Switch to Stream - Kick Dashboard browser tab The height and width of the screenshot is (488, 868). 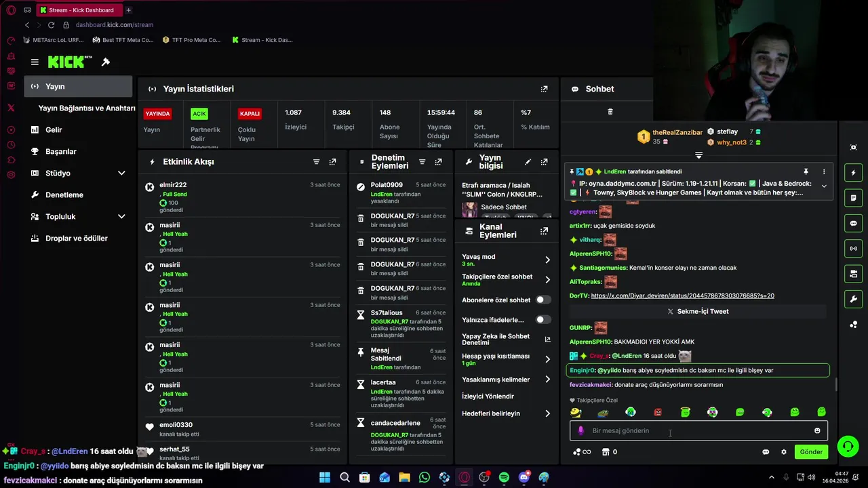79,10
